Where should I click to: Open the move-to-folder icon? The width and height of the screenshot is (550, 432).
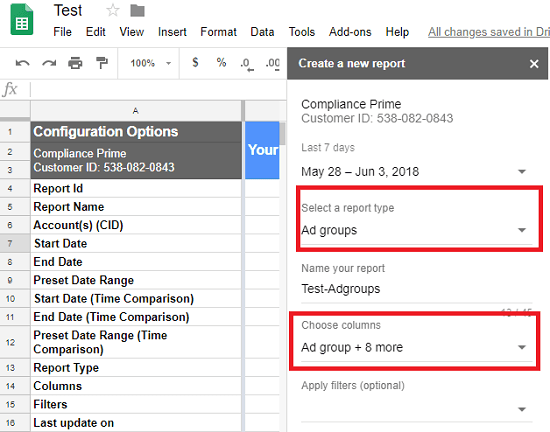click(138, 11)
